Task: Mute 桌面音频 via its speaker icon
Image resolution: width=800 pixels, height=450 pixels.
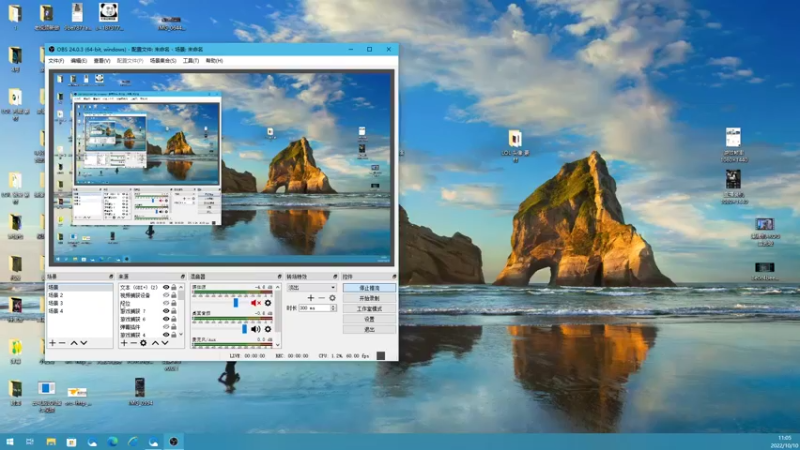Action: tap(256, 329)
